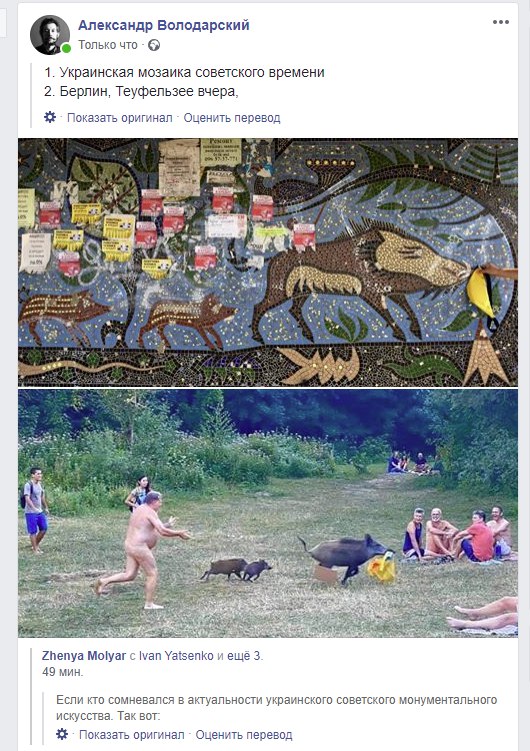Click Александр Володарский profile avatar
530x751 pixels.
point(49,35)
